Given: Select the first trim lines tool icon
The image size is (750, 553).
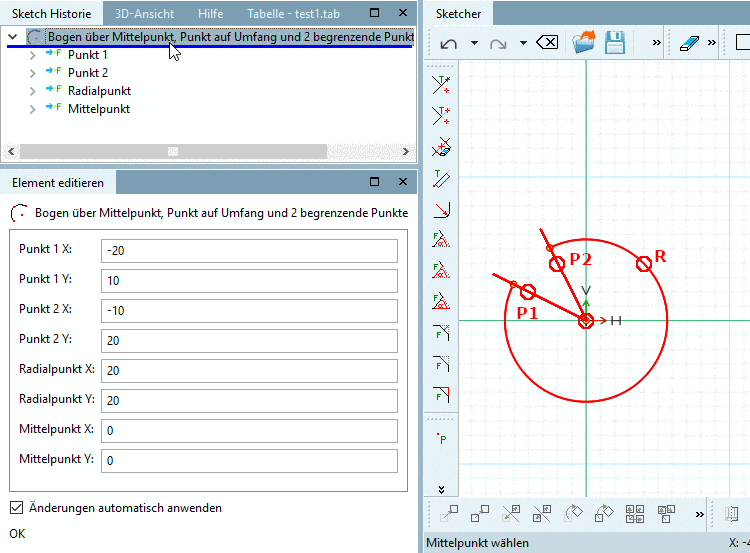Looking at the screenshot, I should pyautogui.click(x=441, y=85).
